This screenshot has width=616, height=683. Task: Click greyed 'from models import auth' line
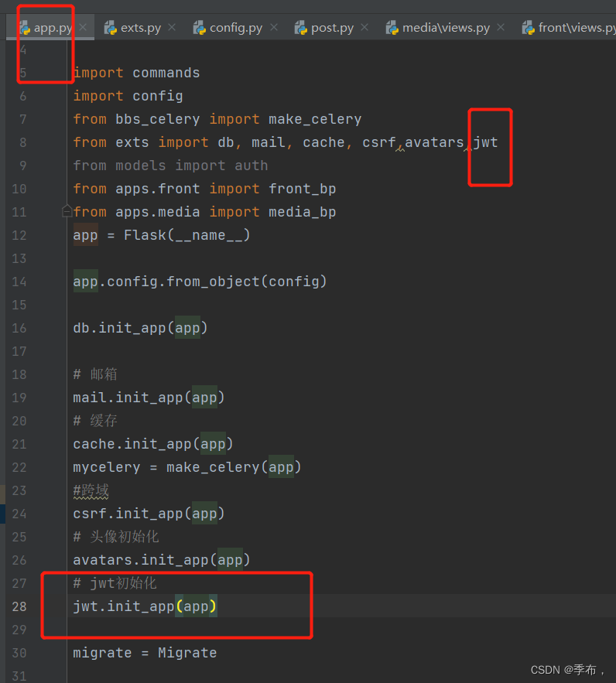(170, 166)
